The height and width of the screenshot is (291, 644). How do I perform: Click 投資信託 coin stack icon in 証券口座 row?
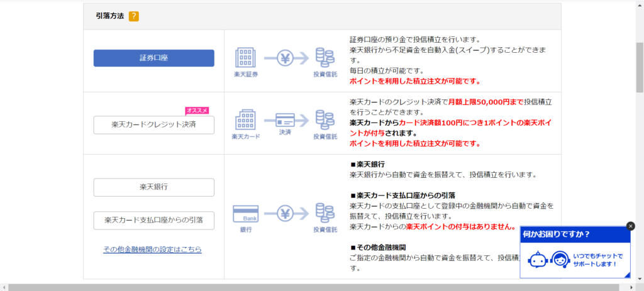(325, 58)
